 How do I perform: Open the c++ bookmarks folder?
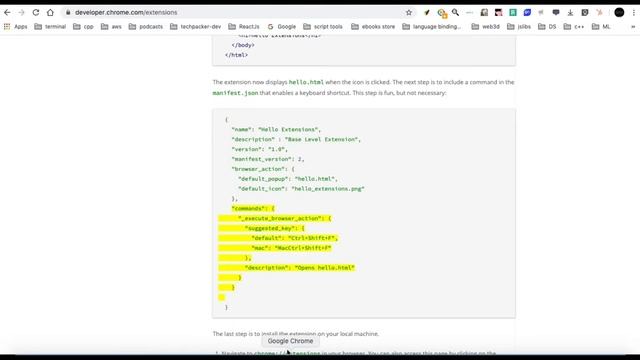[574, 27]
